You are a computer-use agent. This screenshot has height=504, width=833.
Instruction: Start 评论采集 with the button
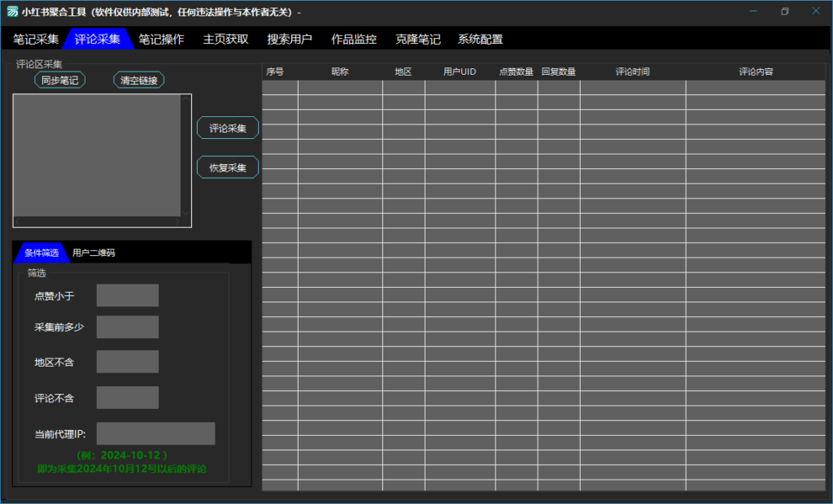228,128
